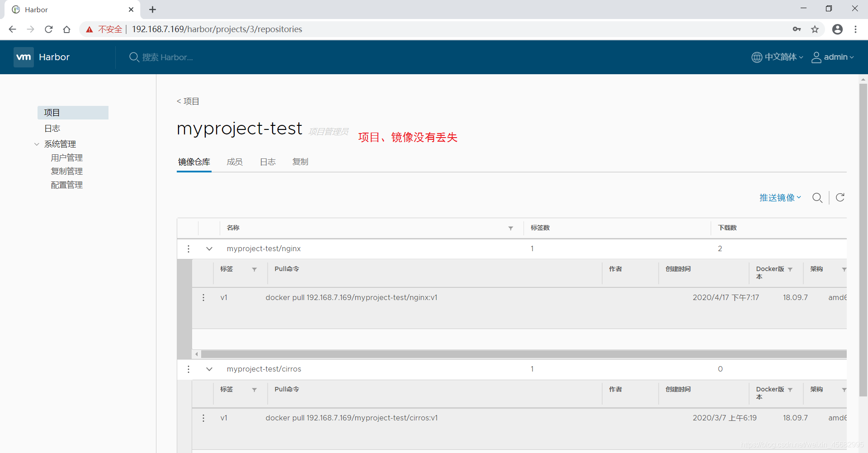The height and width of the screenshot is (453, 868).
Task: Open the admin account dropdown
Action: [839, 57]
